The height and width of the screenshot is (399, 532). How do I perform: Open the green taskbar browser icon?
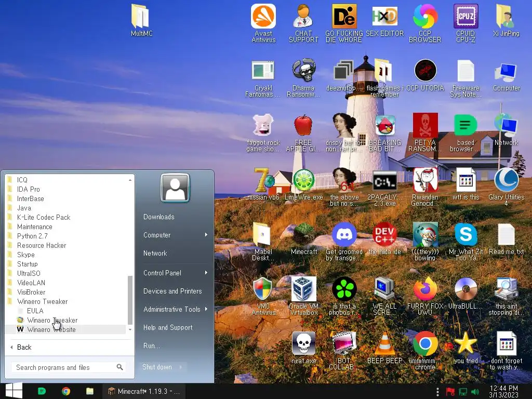42,391
